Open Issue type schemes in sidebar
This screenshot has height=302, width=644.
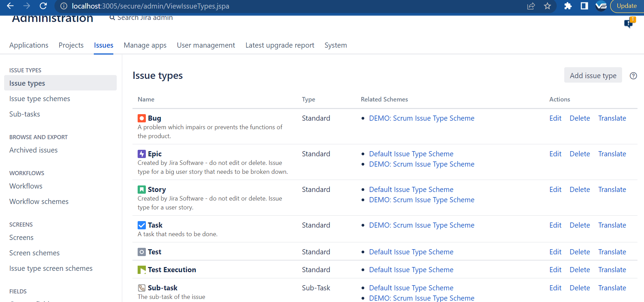click(x=40, y=99)
